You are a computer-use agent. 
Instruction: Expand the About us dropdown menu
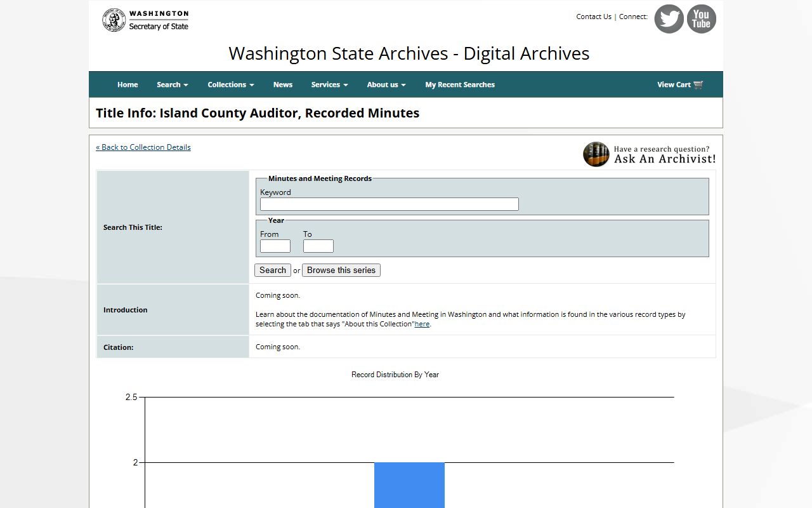pyautogui.click(x=386, y=84)
